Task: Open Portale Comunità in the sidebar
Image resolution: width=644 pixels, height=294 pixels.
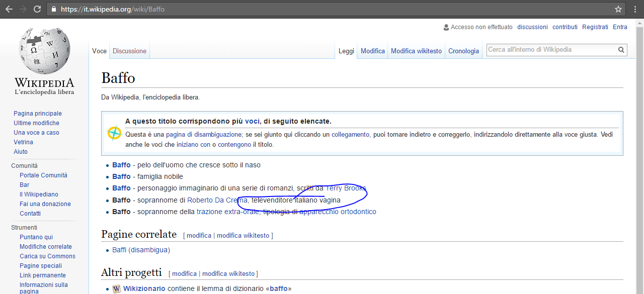Action: point(43,175)
